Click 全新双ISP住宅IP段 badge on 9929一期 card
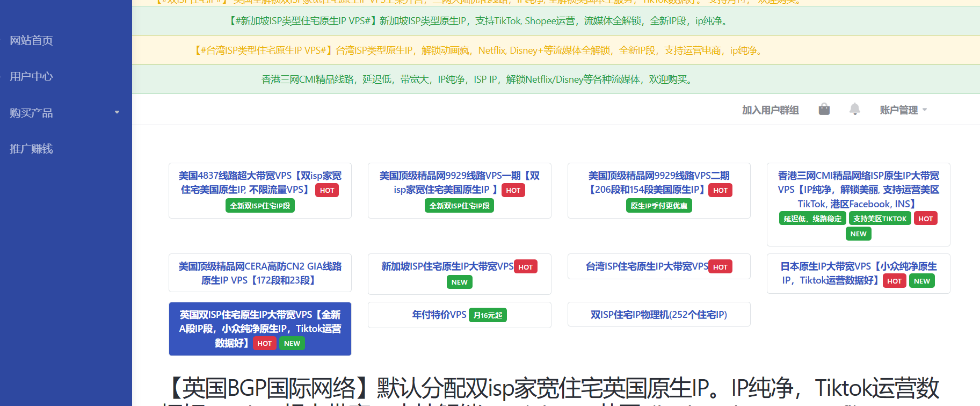The height and width of the screenshot is (406, 980). [x=460, y=206]
